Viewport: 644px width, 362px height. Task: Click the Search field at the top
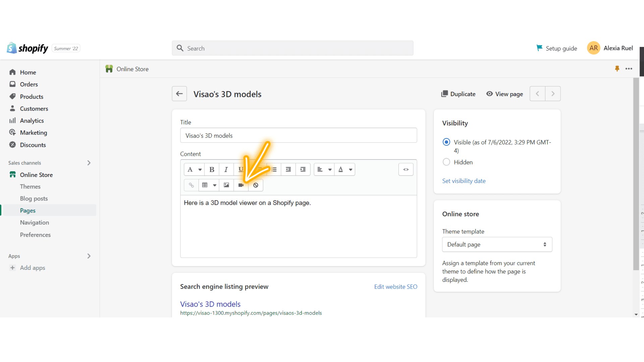(x=292, y=48)
